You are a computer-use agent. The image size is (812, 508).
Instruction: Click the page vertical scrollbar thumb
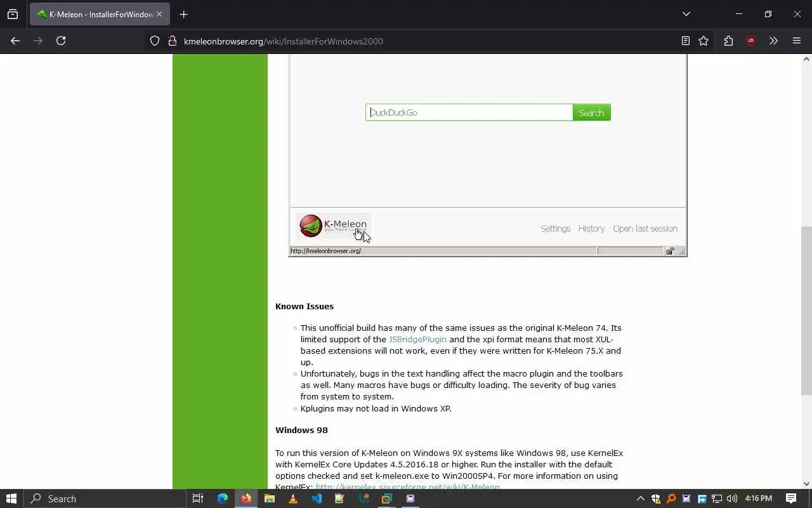806,311
